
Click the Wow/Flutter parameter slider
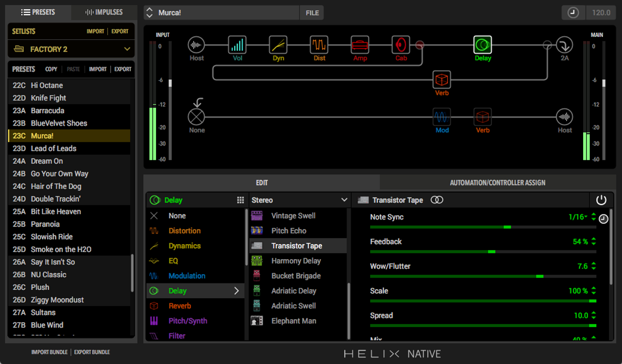pyautogui.click(x=483, y=276)
